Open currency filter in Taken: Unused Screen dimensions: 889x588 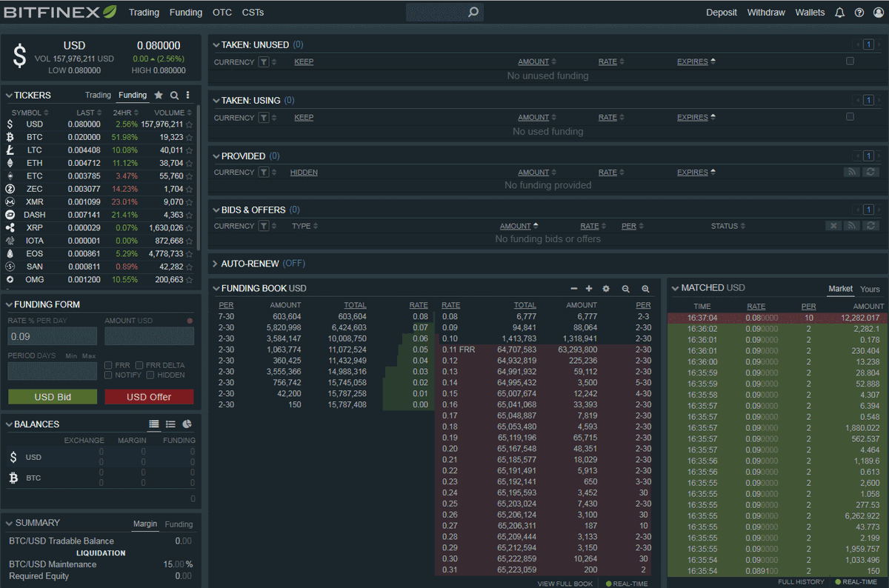coord(264,62)
